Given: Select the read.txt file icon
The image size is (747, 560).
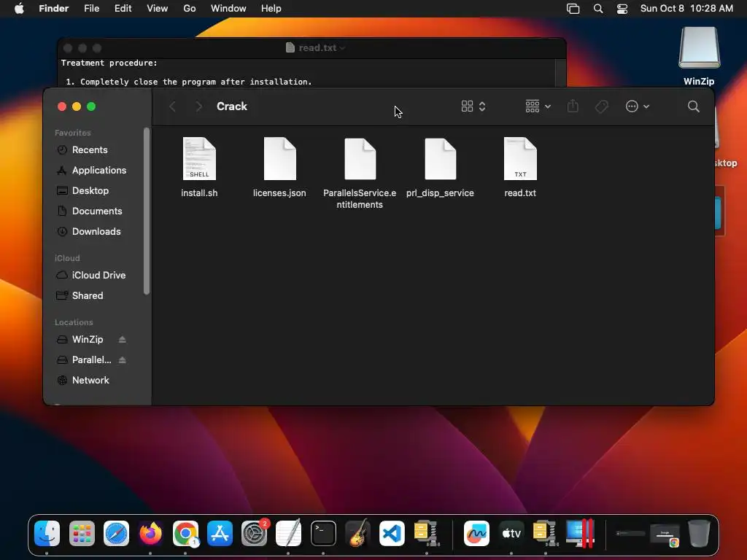Looking at the screenshot, I should click(x=520, y=160).
